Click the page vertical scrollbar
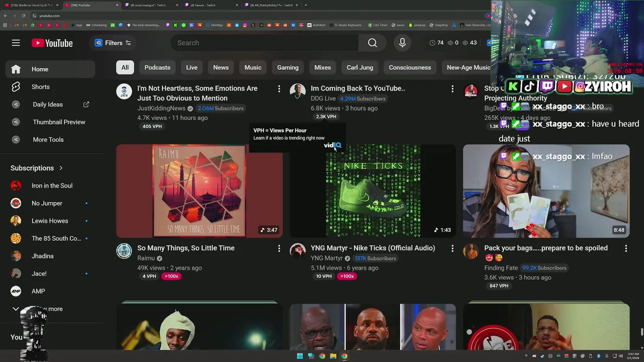Viewport: 644px width, 362px height. tap(641, 332)
